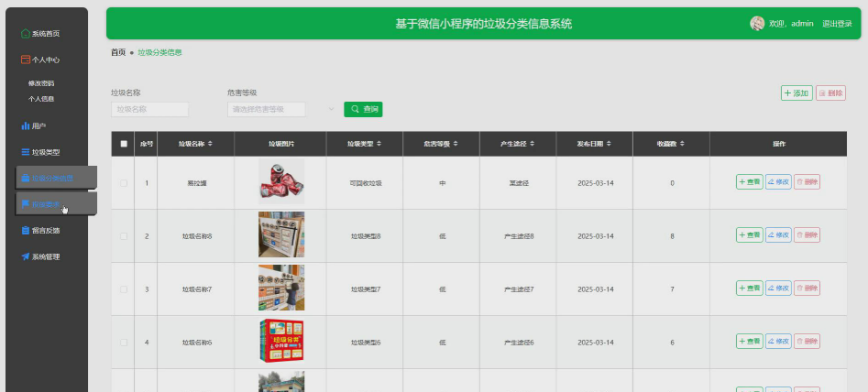Screen dimensions: 868x392
Task: Click 查看 for the 易拉罐 row
Action: [750, 182]
